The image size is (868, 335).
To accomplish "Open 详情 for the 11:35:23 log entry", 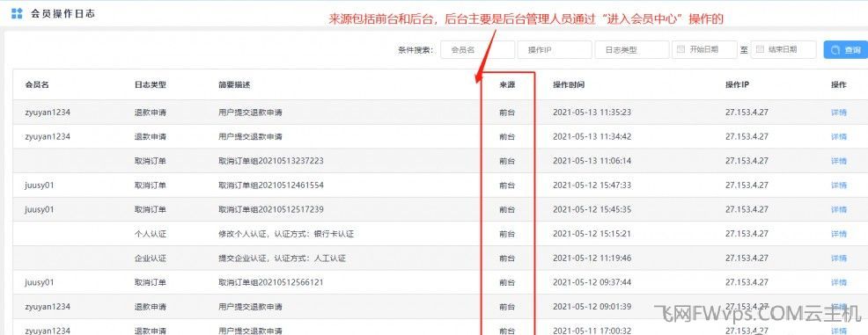I will [839, 113].
